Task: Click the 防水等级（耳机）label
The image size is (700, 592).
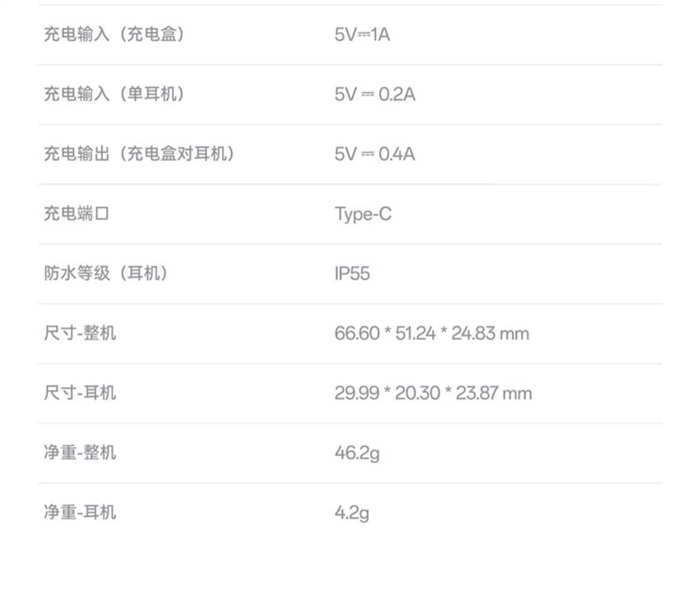Action: 105,273
